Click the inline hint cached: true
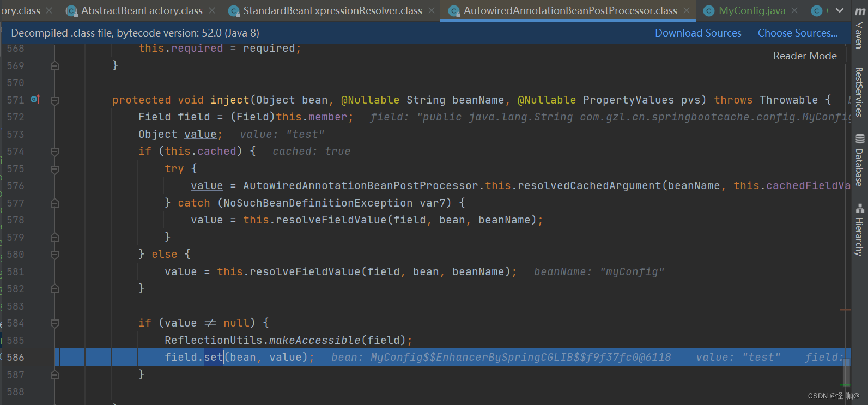The height and width of the screenshot is (405, 868). [311, 151]
